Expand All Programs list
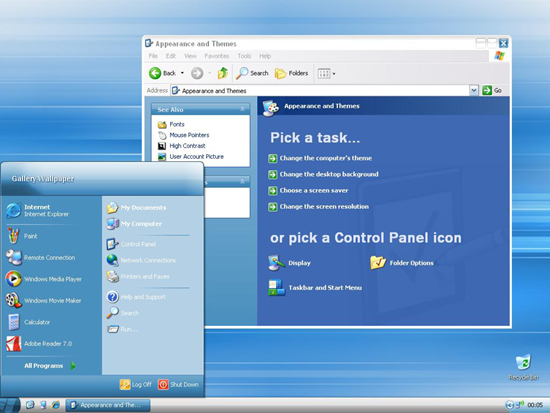The width and height of the screenshot is (550, 413). pyautogui.click(x=50, y=366)
